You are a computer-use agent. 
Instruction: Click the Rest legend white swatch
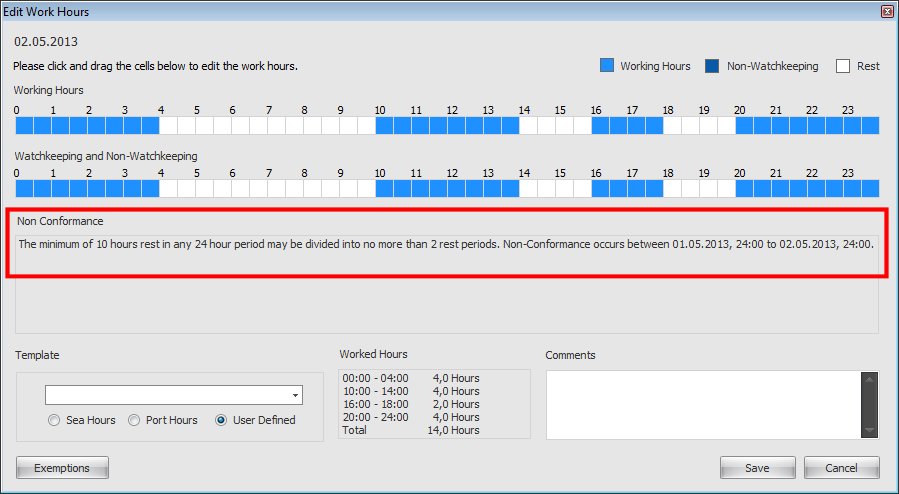(842, 66)
